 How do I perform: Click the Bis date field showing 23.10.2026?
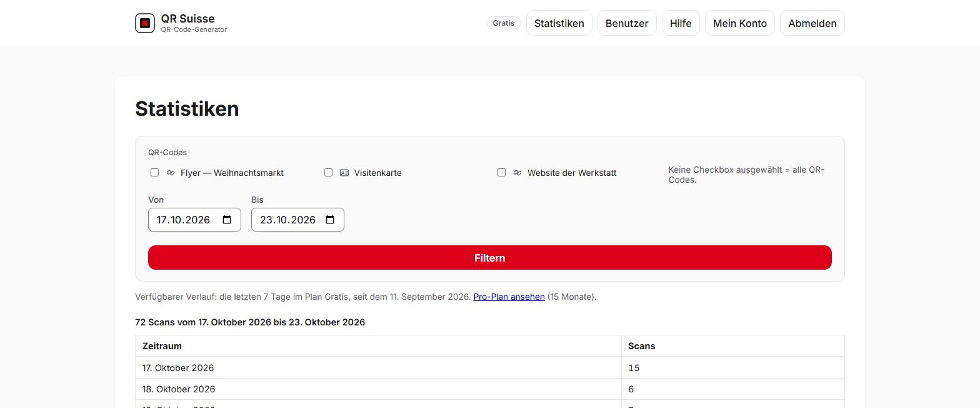[297, 220]
